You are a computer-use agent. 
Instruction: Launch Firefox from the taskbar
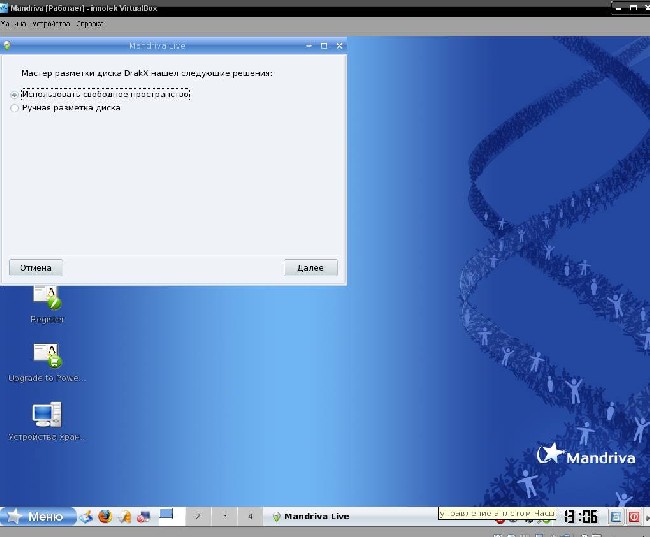[x=105, y=516]
